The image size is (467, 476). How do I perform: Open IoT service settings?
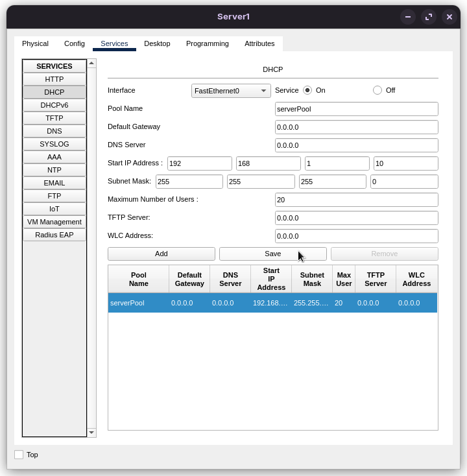[x=54, y=209]
